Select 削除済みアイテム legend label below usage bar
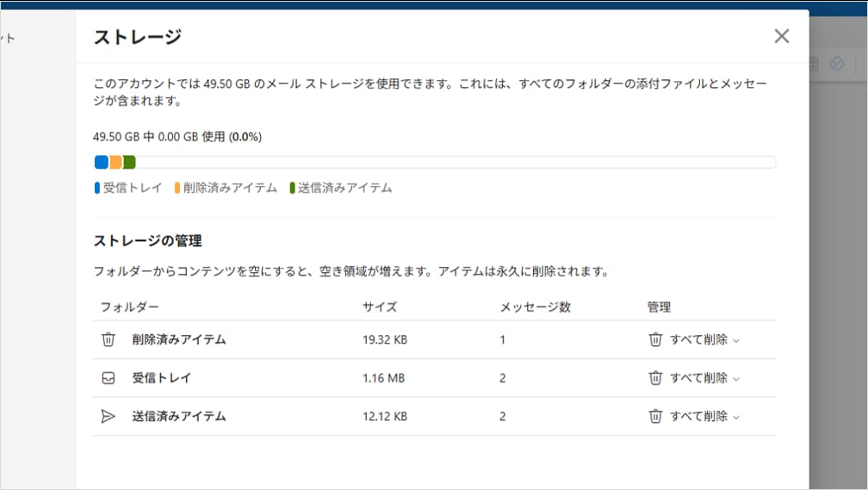Image resolution: width=868 pixels, height=490 pixels. pyautogui.click(x=230, y=188)
